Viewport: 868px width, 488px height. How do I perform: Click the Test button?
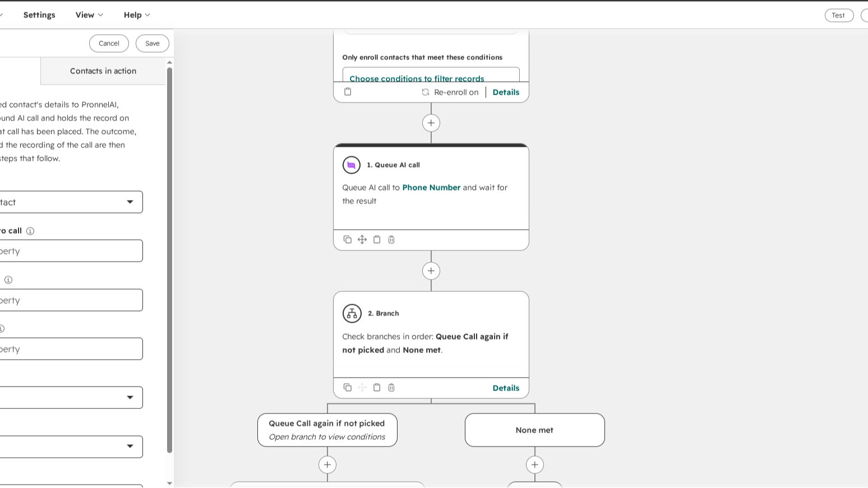(x=839, y=16)
